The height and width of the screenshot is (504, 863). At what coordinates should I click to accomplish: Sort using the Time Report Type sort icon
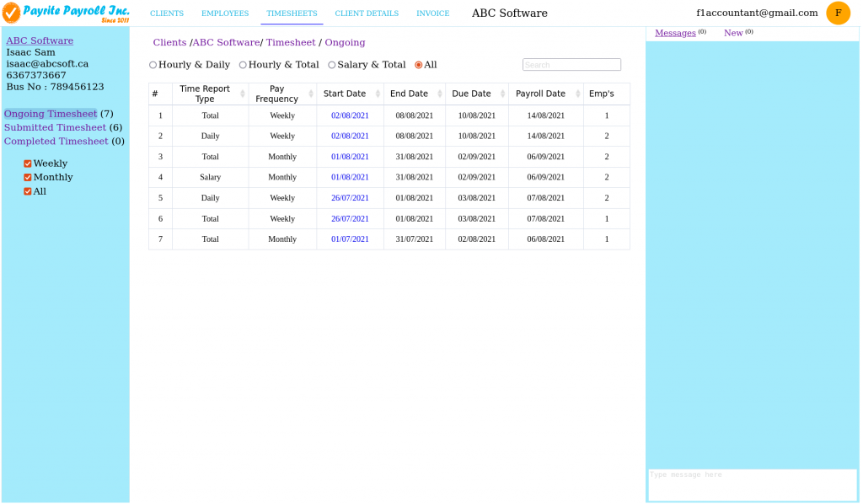click(x=242, y=93)
